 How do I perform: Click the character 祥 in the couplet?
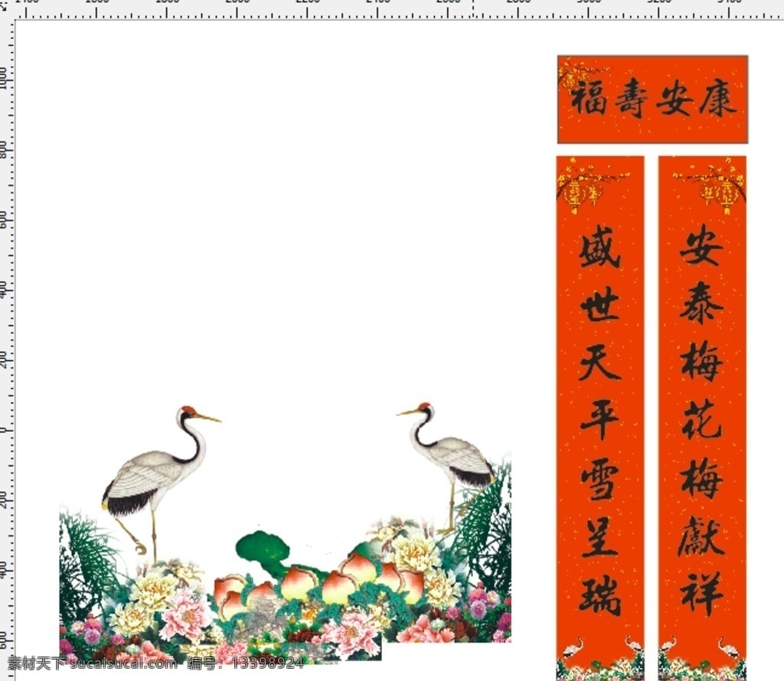click(x=702, y=594)
